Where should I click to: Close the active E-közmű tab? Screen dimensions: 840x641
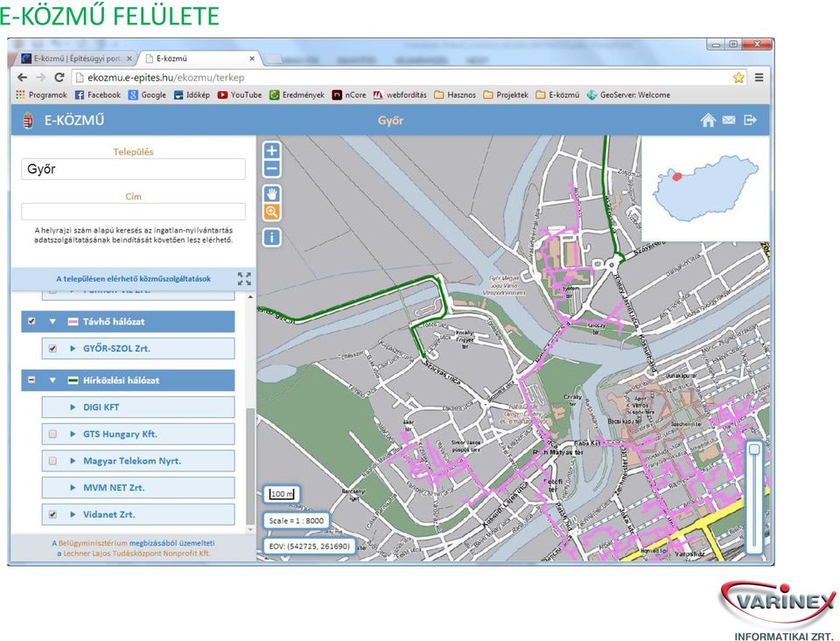pyautogui.click(x=252, y=59)
